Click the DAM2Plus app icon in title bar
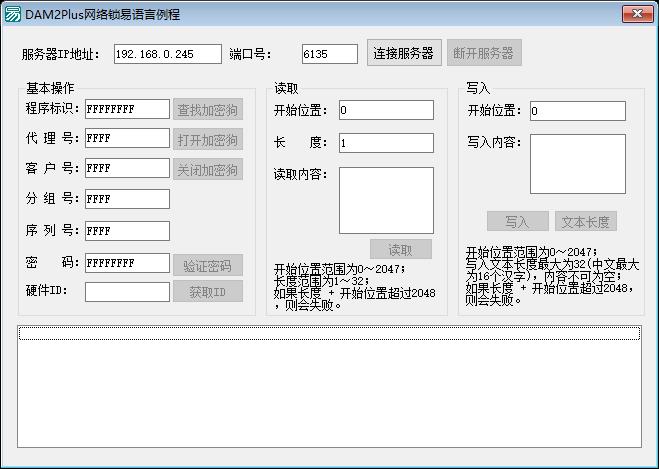 (x=12, y=15)
